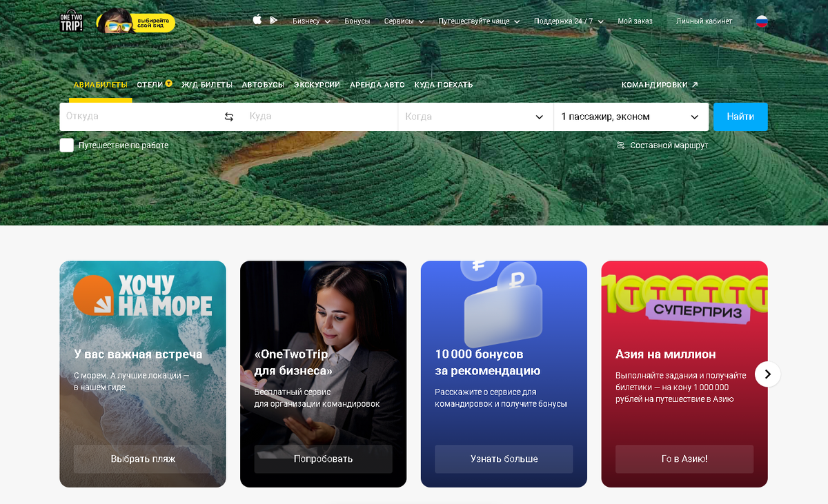The image size is (828, 504).
Task: Expand the Бизнесу menu
Action: [311, 21]
